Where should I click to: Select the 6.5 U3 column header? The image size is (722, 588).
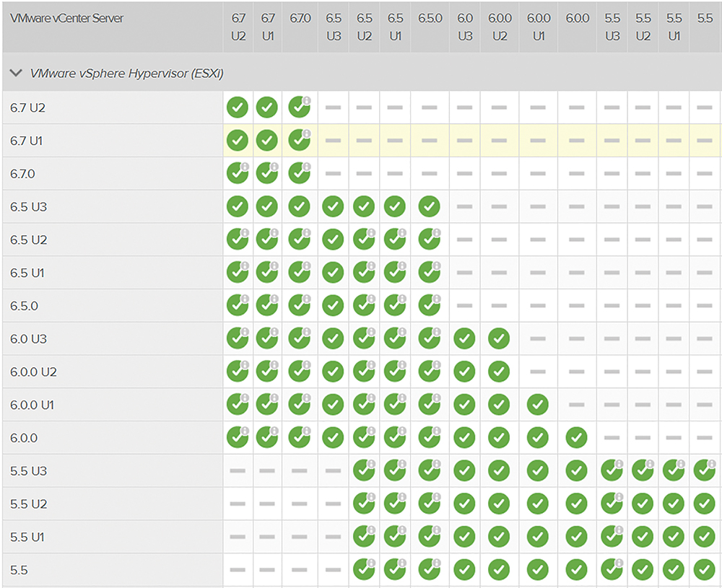pyautogui.click(x=334, y=27)
